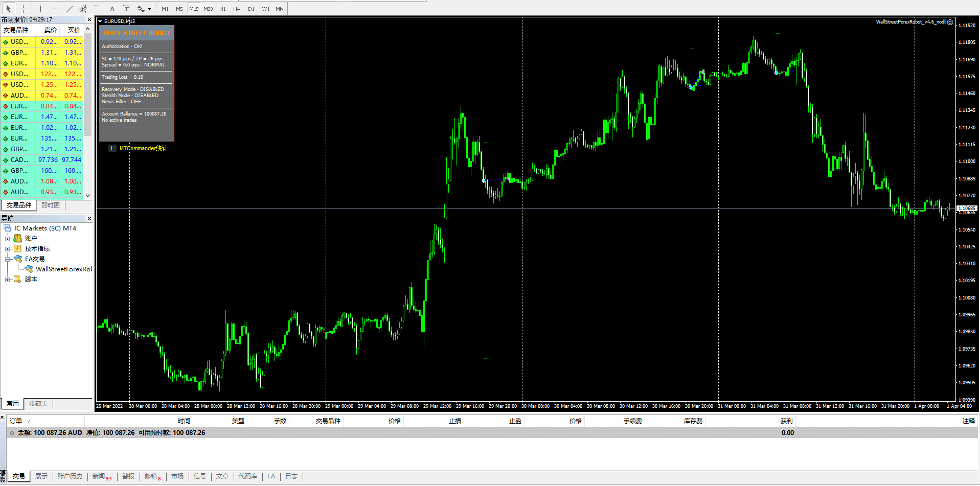
Task: Open the 市场 market tab
Action: 177,476
